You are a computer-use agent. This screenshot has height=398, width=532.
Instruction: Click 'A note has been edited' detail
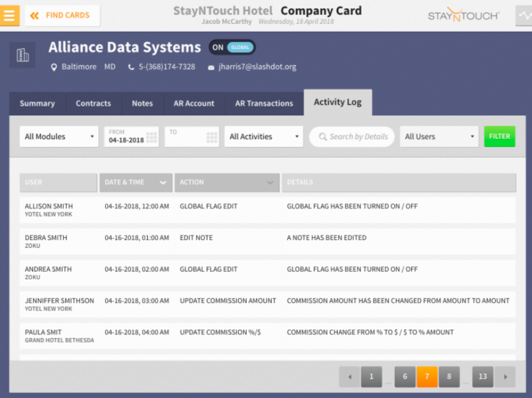point(327,238)
